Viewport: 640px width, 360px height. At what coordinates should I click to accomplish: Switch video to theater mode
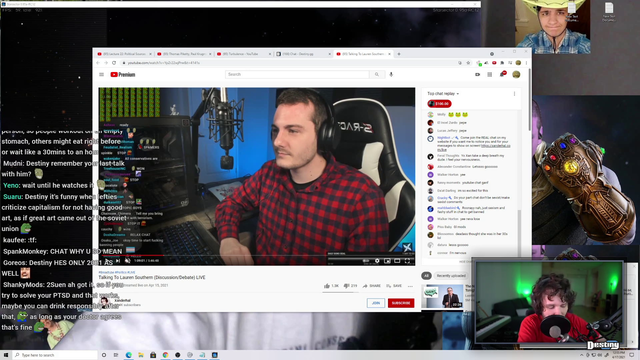397,261
